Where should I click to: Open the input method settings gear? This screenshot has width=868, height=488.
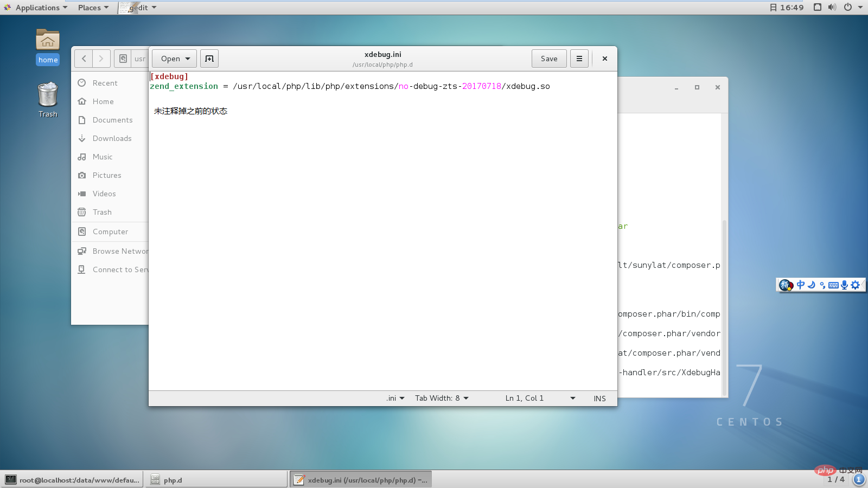pyautogui.click(x=855, y=285)
